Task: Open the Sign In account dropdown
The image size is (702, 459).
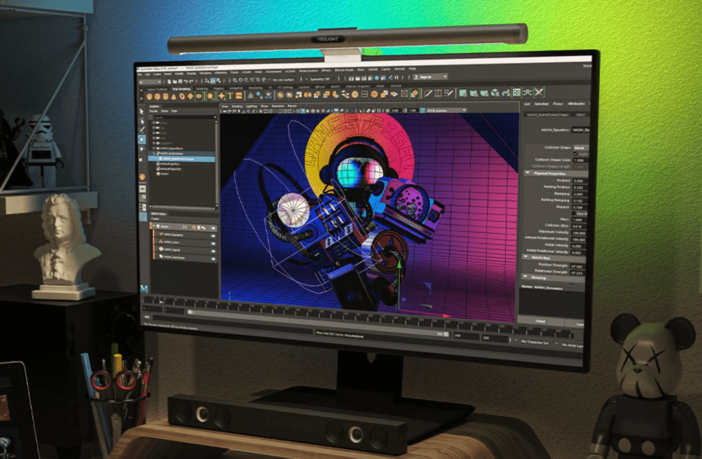Action: [445, 77]
